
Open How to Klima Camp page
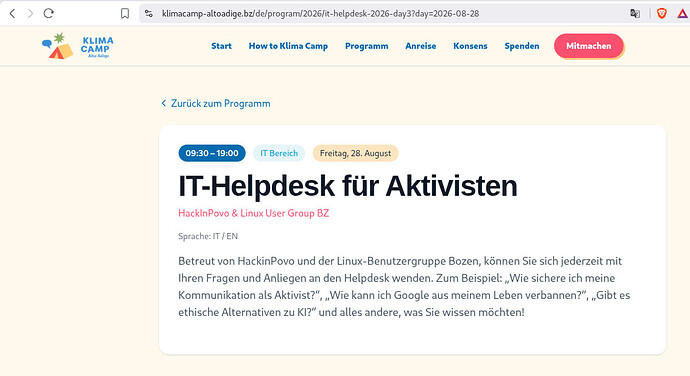288,46
